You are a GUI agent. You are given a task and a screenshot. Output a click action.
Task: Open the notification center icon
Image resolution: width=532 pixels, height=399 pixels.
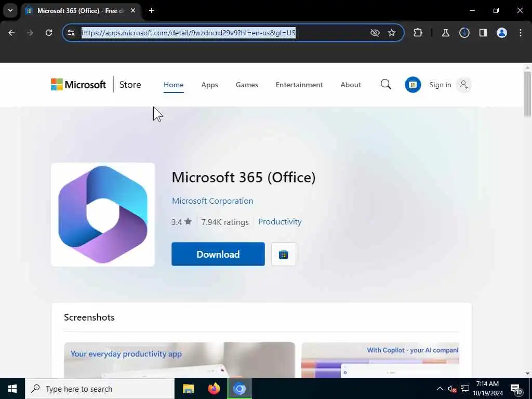[516, 389]
